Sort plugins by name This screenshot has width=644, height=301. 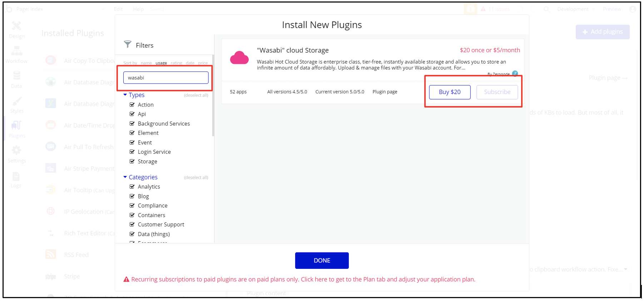(x=146, y=63)
